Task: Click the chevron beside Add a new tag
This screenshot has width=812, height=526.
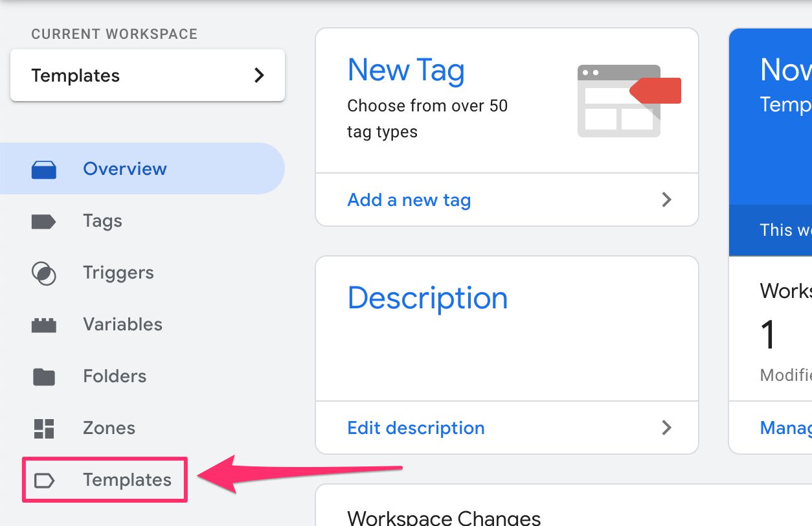Action: tap(666, 200)
